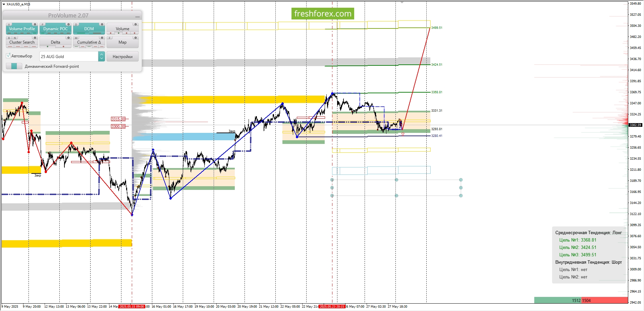Open Volume Profile gear settings

(35, 24)
